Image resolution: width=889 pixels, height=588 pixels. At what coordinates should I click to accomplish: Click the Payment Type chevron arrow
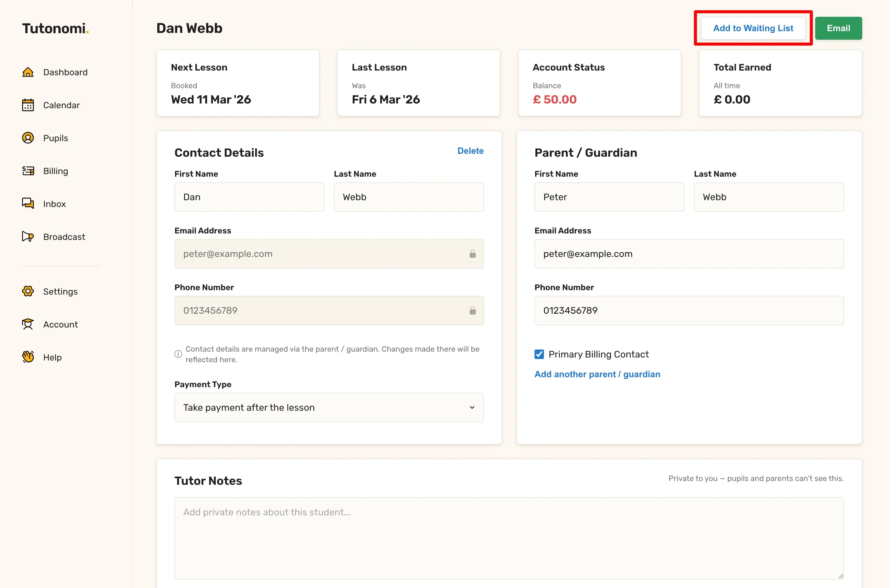[x=472, y=407]
